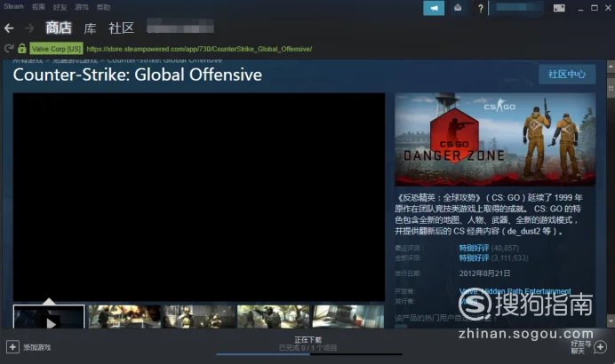The height and width of the screenshot is (364, 615).
Task: Click the main video player area
Action: (x=199, y=197)
